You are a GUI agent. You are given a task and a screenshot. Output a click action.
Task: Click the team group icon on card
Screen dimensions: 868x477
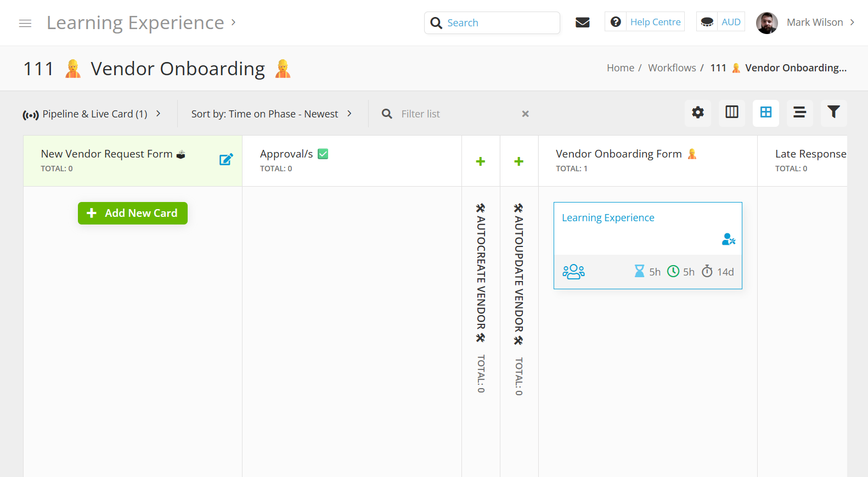573,272
